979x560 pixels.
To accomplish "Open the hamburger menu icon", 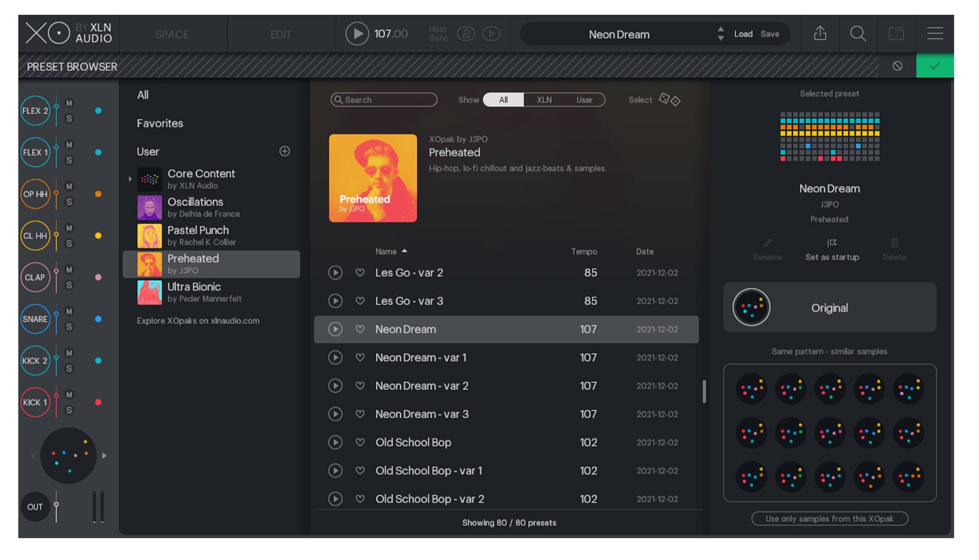I will click(935, 34).
